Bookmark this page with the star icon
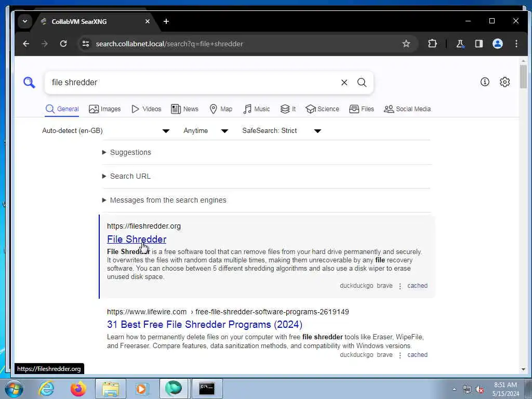 coord(406,44)
